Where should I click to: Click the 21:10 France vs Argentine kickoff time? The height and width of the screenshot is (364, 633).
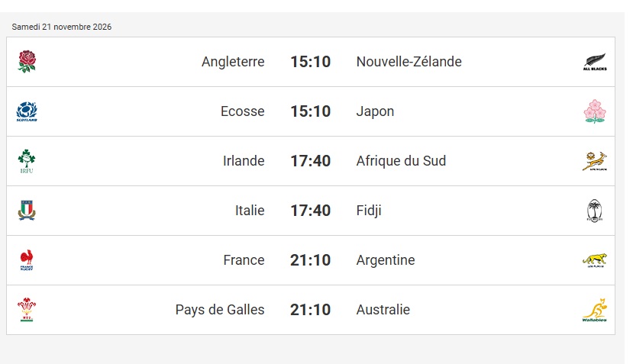click(311, 260)
